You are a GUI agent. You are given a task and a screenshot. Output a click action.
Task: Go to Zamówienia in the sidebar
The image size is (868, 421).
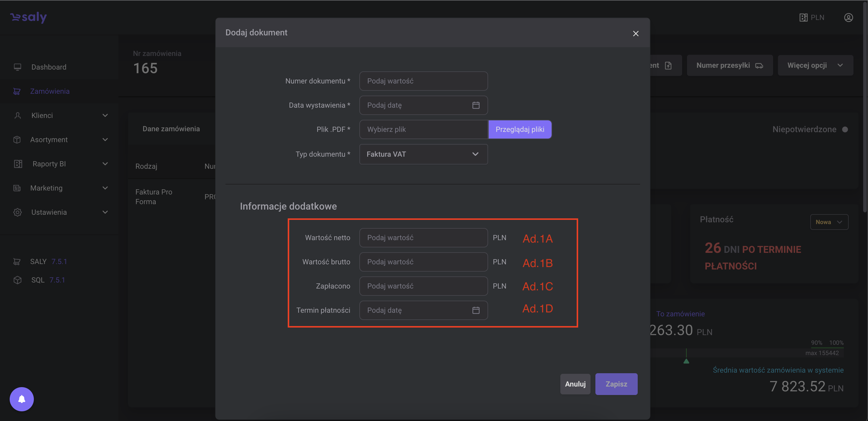[50, 91]
